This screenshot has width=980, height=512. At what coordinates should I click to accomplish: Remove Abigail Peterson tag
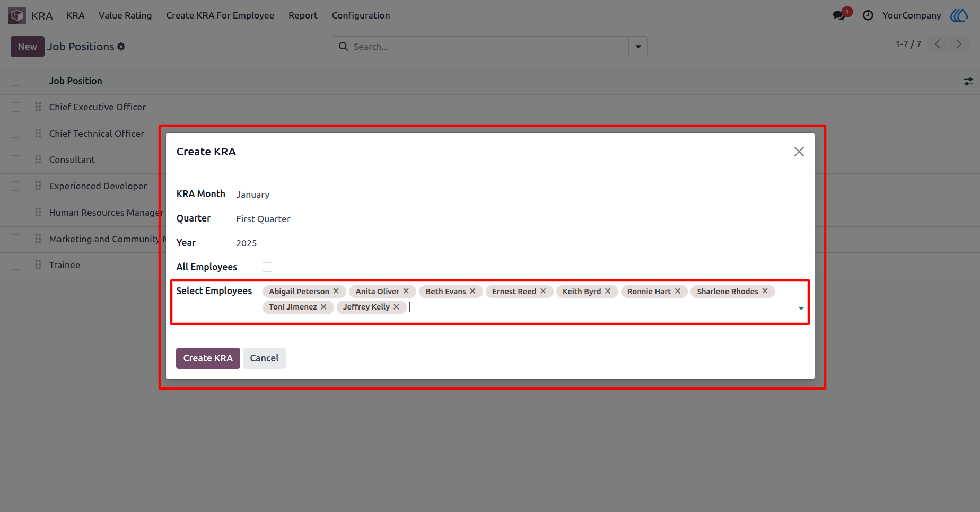[336, 291]
